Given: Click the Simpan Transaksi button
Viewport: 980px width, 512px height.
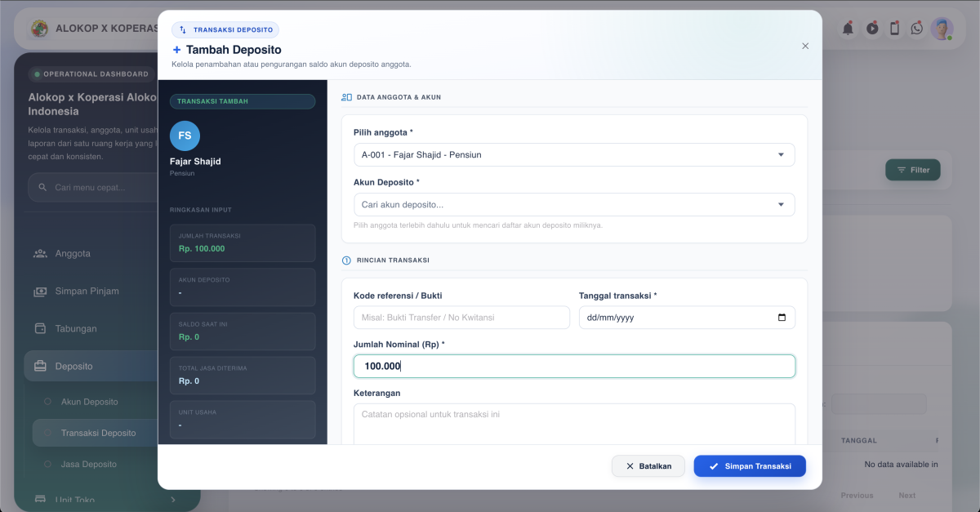Looking at the screenshot, I should click(749, 466).
